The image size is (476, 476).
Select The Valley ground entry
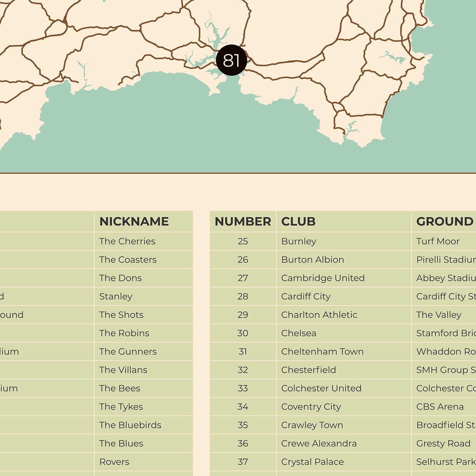pos(439,315)
